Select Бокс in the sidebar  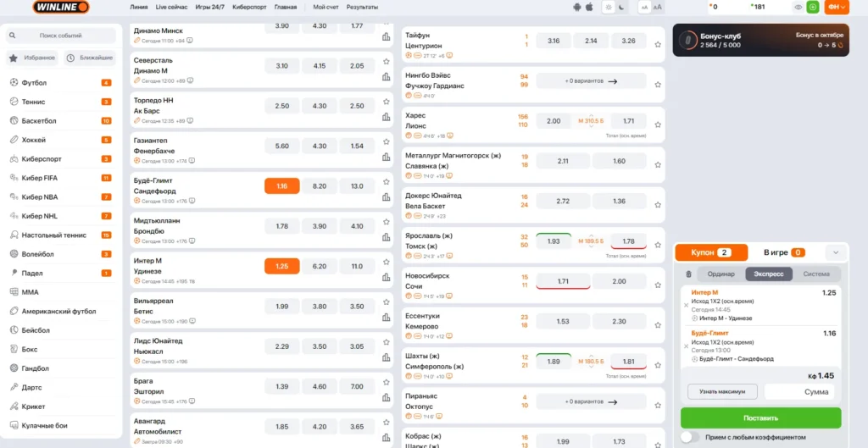[61, 350]
